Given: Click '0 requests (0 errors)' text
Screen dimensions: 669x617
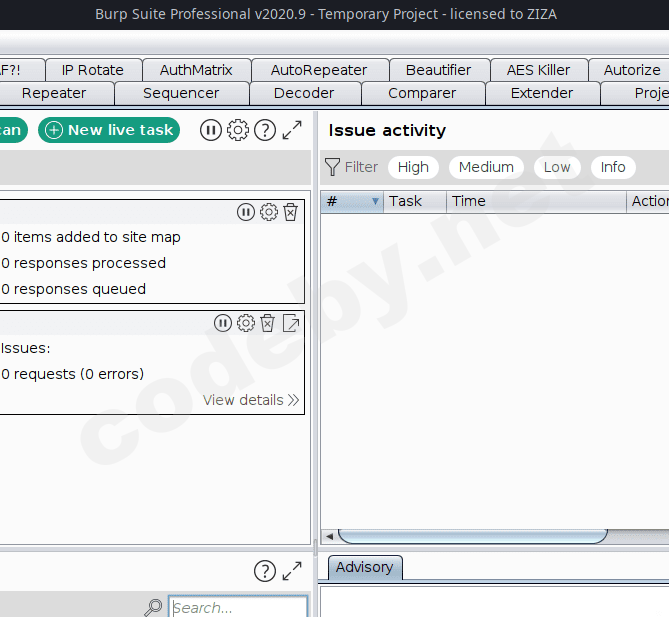Looking at the screenshot, I should tap(73, 374).
